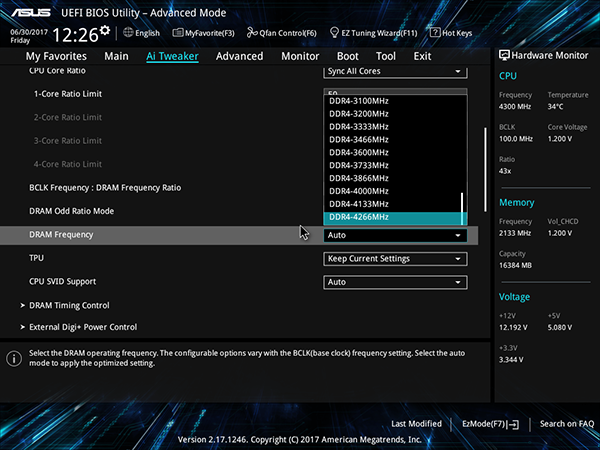The width and height of the screenshot is (600, 450).
Task: Open the Main tab
Action: coord(116,56)
